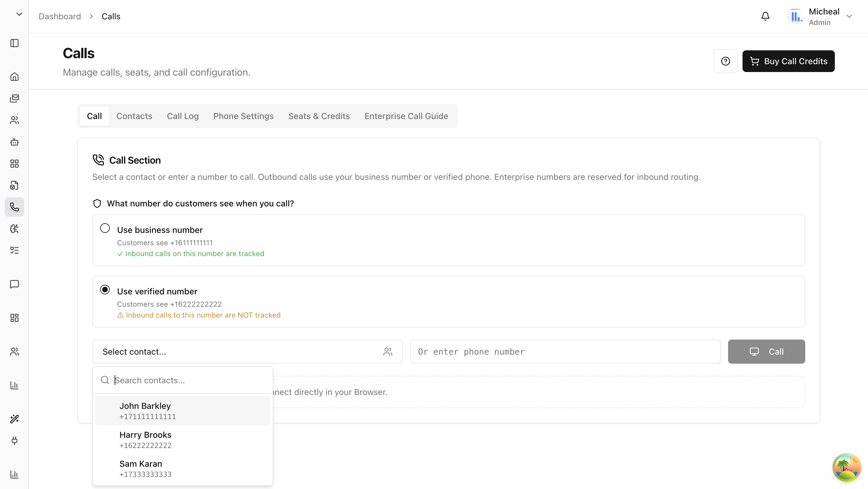Click the help question mark button
868x489 pixels.
tap(725, 61)
